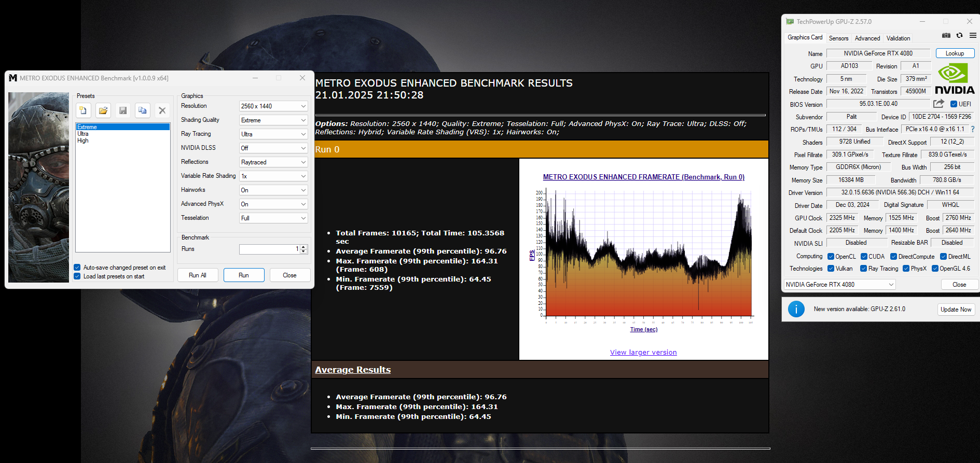Open the Resolution dropdown
This screenshot has width=980, height=463.
point(273,106)
